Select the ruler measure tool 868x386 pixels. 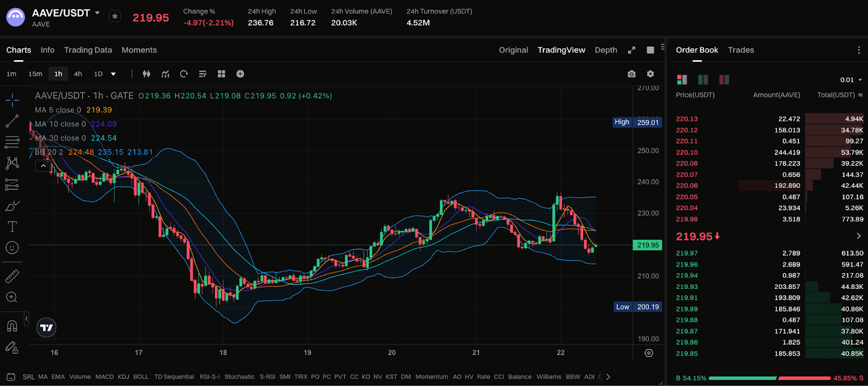pyautogui.click(x=12, y=276)
